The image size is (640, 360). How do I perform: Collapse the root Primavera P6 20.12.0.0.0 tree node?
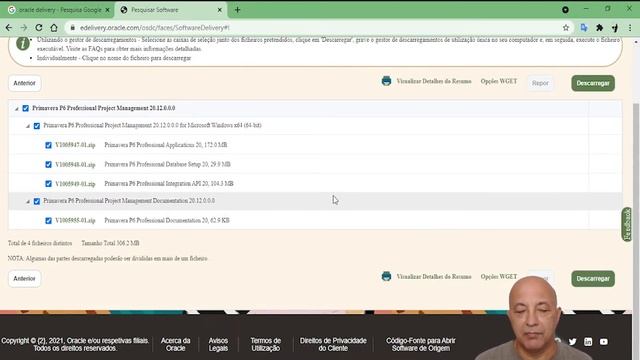16,109
